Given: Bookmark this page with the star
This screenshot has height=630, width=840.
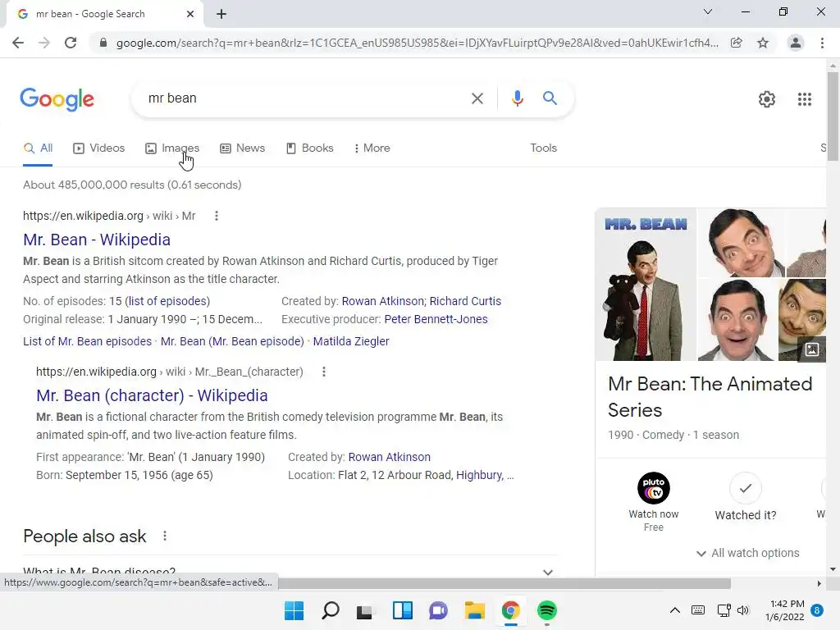Looking at the screenshot, I should pos(763,43).
